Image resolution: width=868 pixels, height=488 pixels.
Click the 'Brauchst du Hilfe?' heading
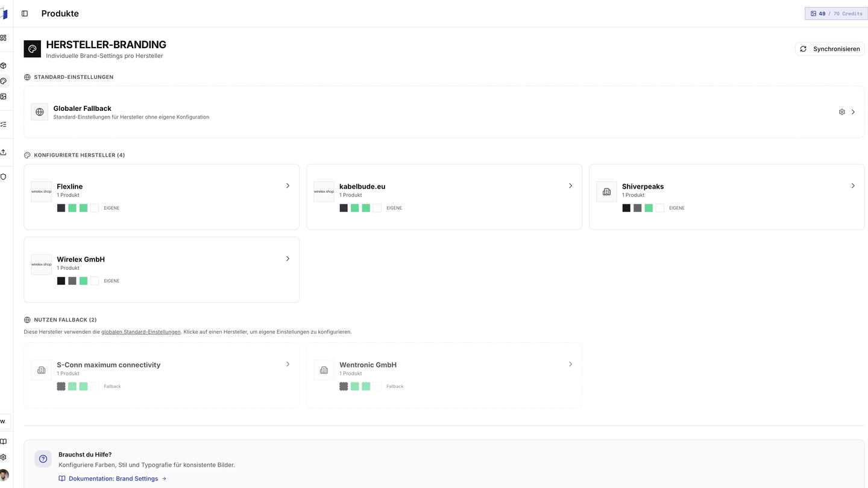tap(85, 455)
